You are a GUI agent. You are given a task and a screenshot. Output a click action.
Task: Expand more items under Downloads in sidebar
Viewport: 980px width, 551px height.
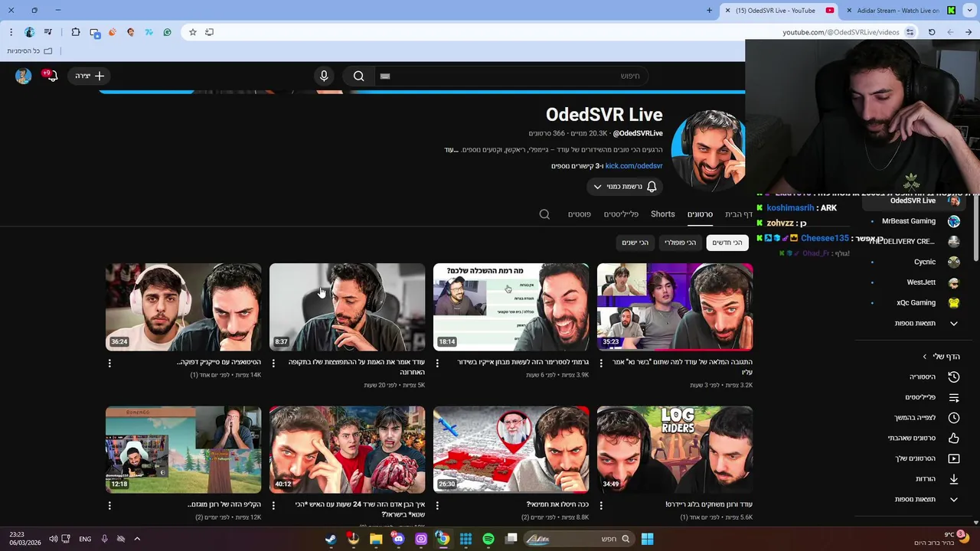pos(915,500)
